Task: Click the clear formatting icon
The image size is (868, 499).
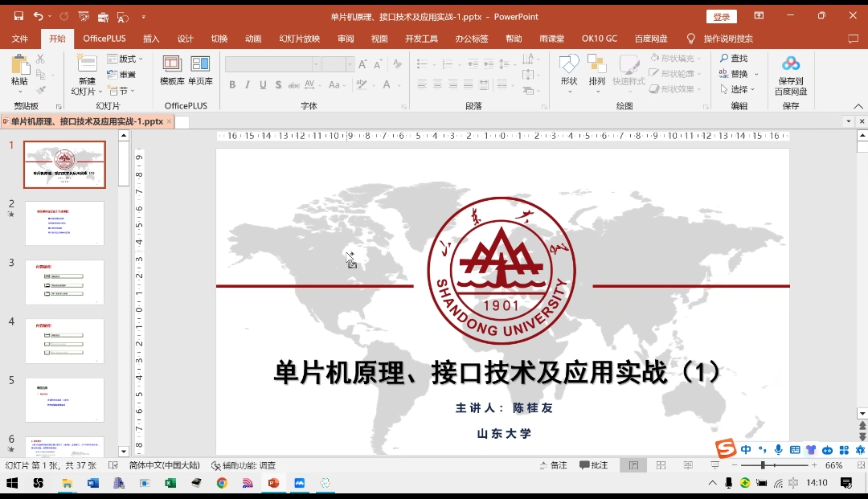Action: point(397,64)
